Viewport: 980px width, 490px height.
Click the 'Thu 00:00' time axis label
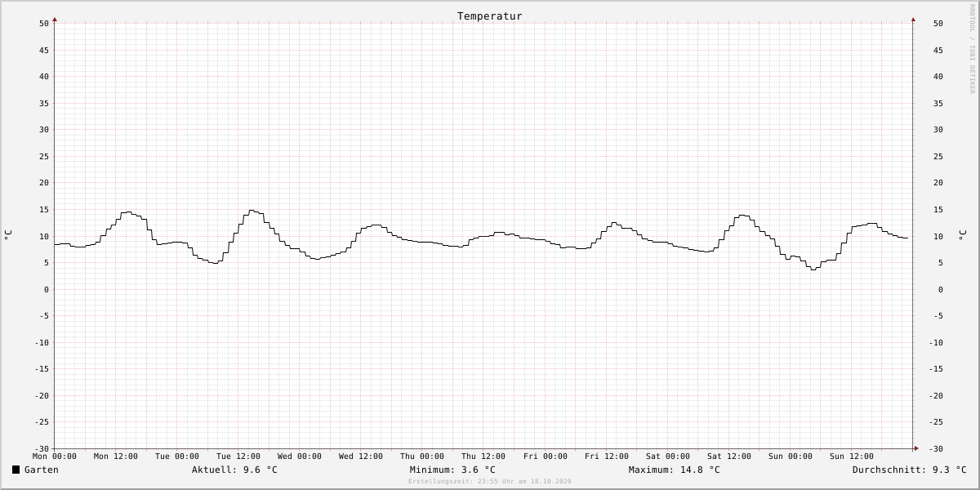(422, 457)
